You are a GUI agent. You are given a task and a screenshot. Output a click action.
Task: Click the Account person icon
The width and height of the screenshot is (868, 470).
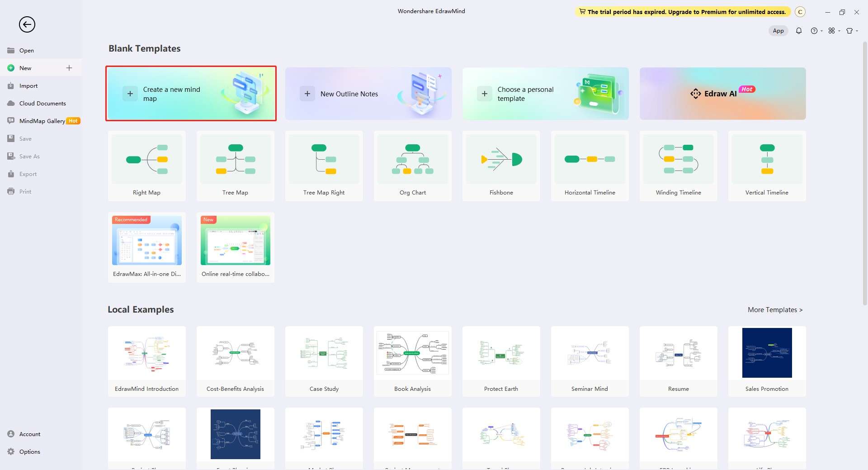[x=11, y=434]
